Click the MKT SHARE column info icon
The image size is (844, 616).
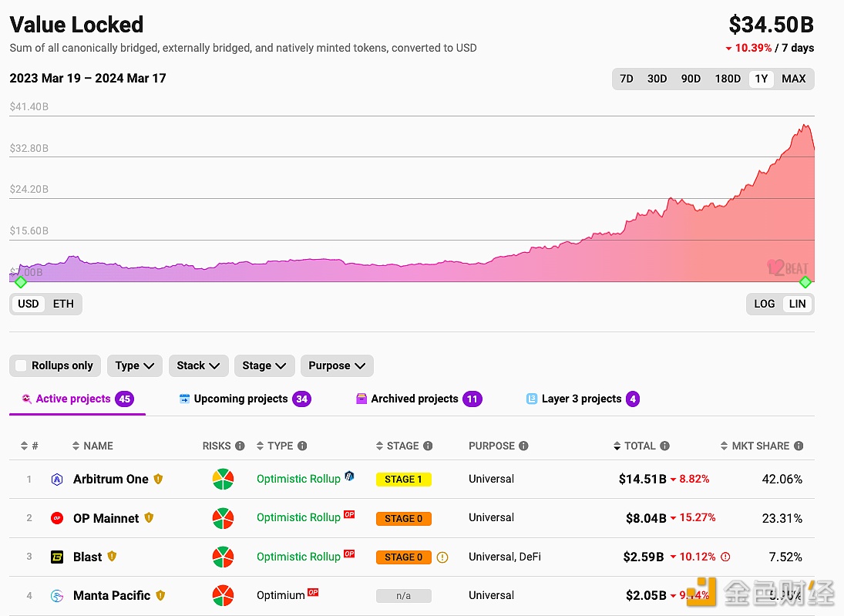[x=799, y=446]
